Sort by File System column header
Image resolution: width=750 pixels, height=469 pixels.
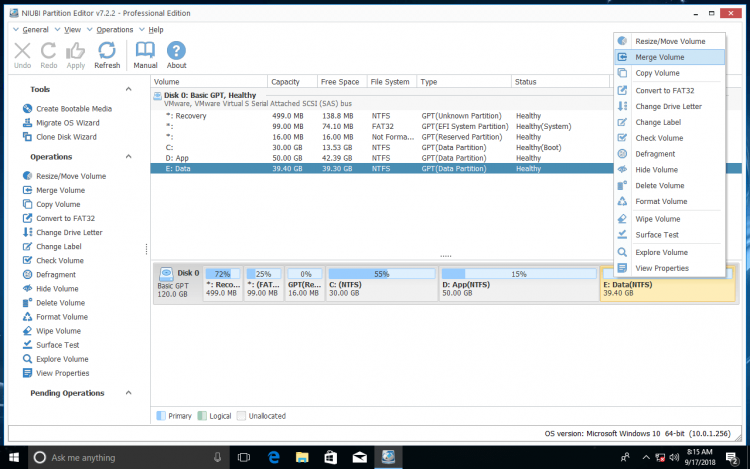[x=392, y=82]
